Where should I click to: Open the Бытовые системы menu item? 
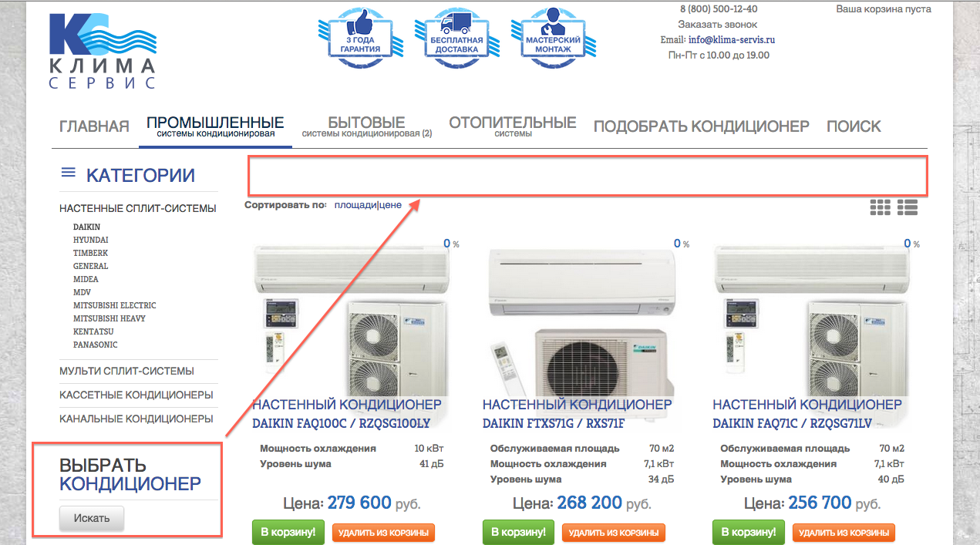(366, 127)
